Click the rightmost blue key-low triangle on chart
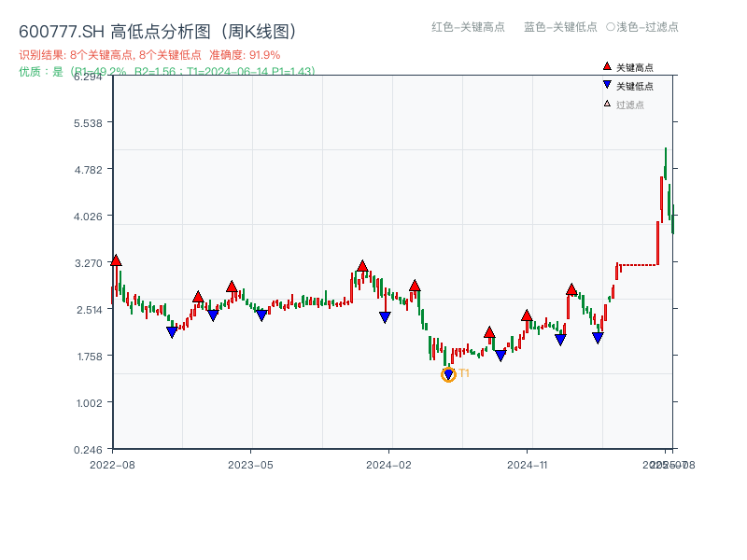 (x=598, y=338)
